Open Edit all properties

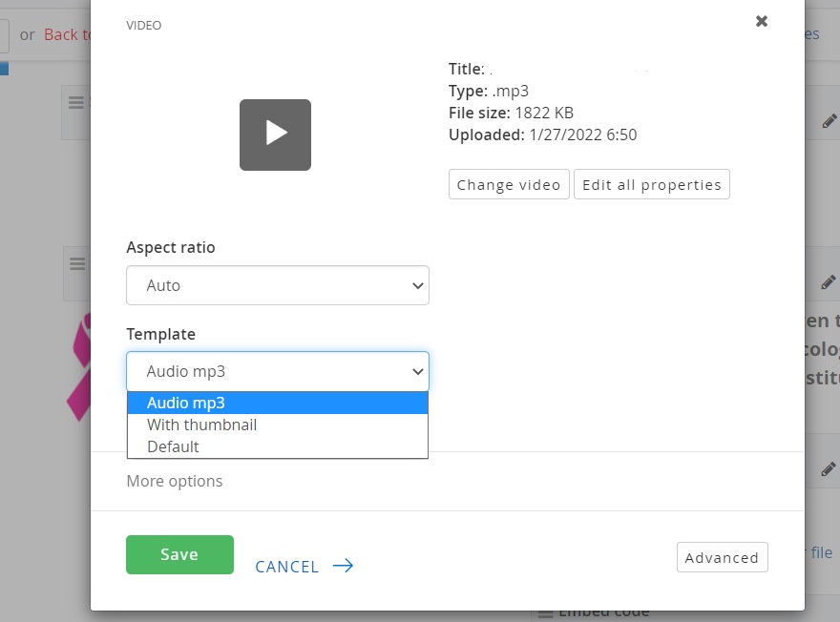click(x=652, y=184)
